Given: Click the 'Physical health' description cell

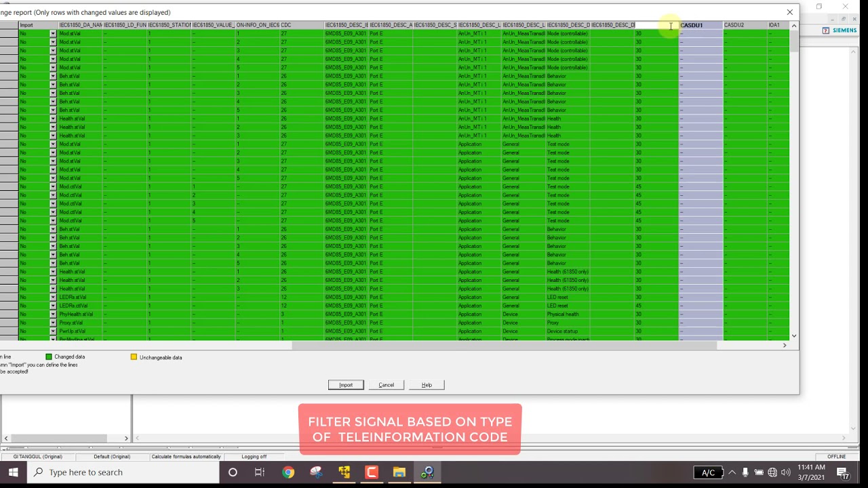Looking at the screenshot, I should (568, 314).
